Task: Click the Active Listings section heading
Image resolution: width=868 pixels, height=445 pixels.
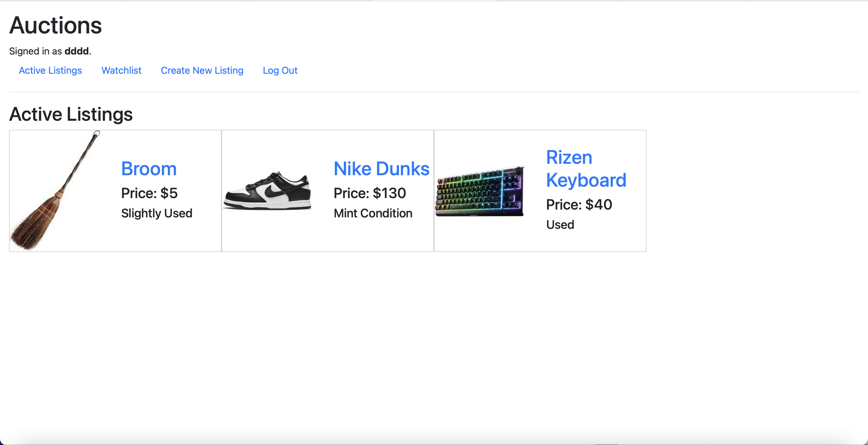Action: (71, 114)
